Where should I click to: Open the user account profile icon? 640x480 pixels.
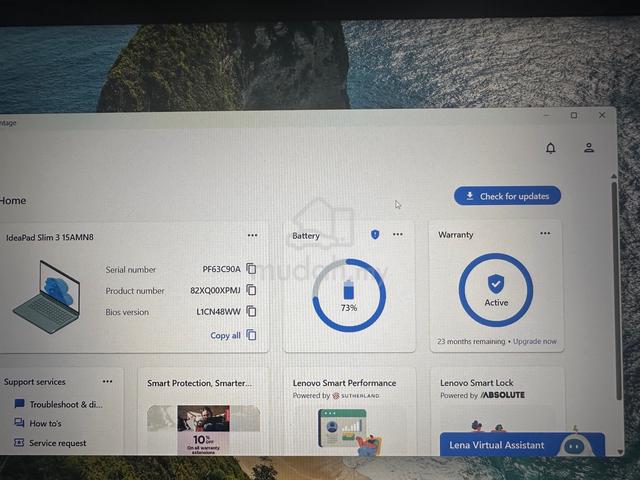[589, 147]
